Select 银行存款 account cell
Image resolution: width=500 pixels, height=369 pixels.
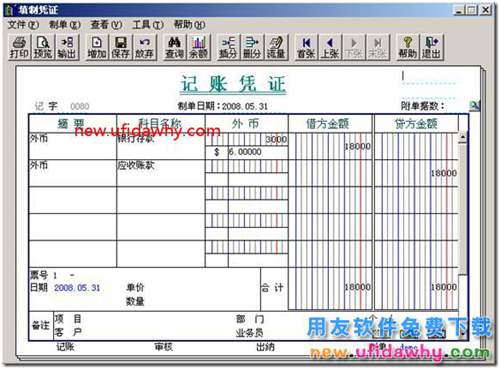click(x=161, y=146)
